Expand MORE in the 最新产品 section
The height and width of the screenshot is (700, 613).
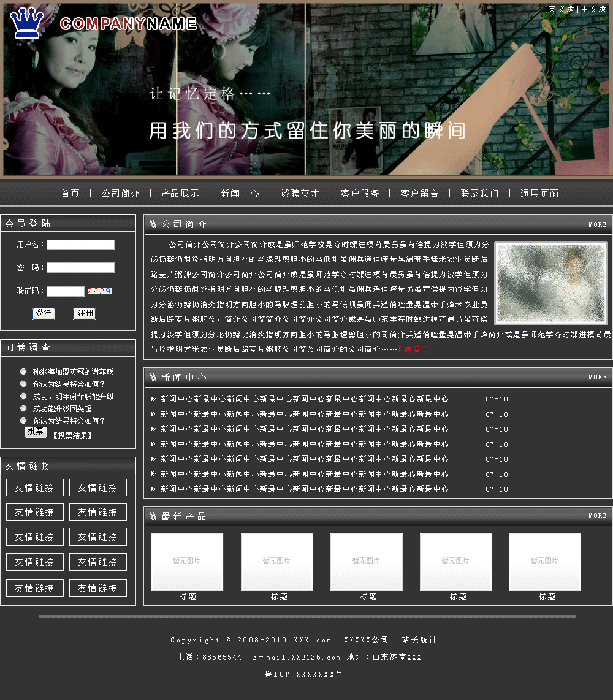click(597, 515)
